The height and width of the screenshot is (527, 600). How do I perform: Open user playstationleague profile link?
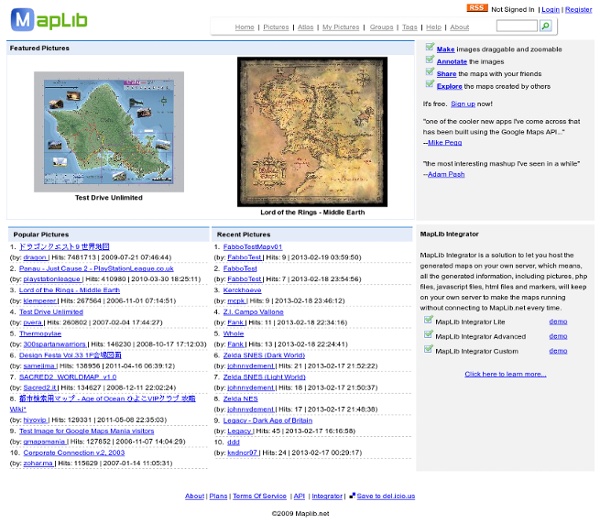pos(52,279)
